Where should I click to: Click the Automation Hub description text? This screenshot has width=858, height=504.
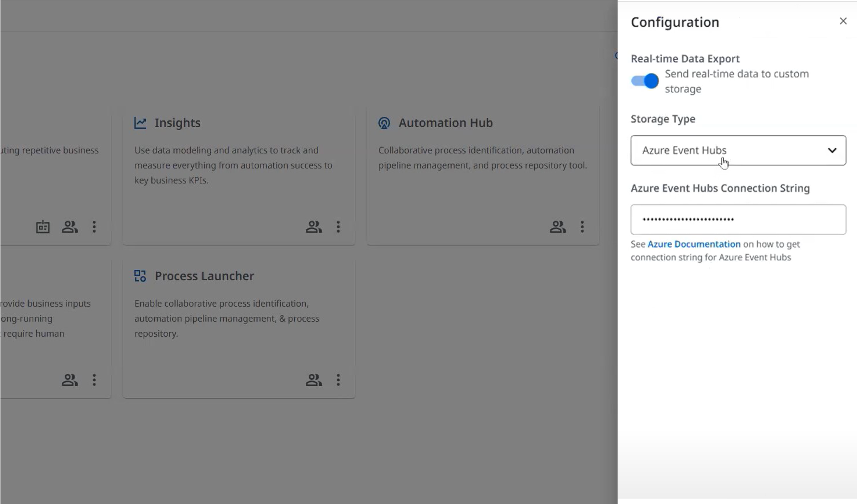(483, 157)
